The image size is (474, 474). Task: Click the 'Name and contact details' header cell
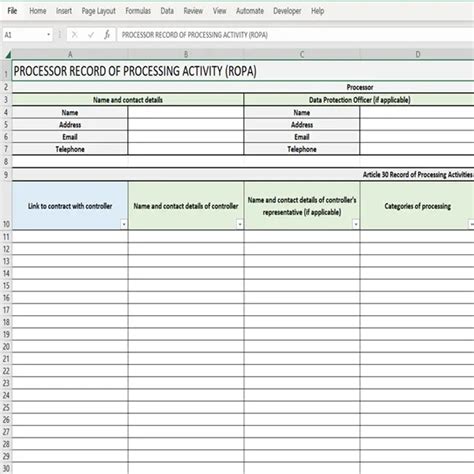tap(128, 100)
